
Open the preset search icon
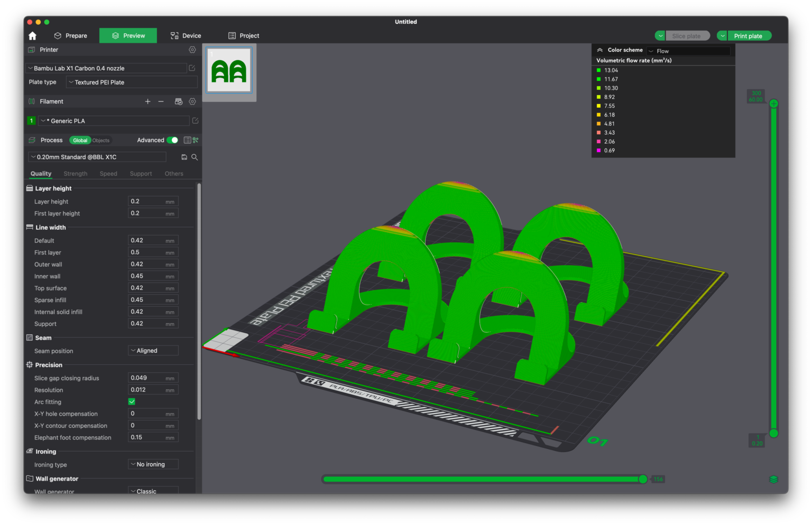pos(195,157)
